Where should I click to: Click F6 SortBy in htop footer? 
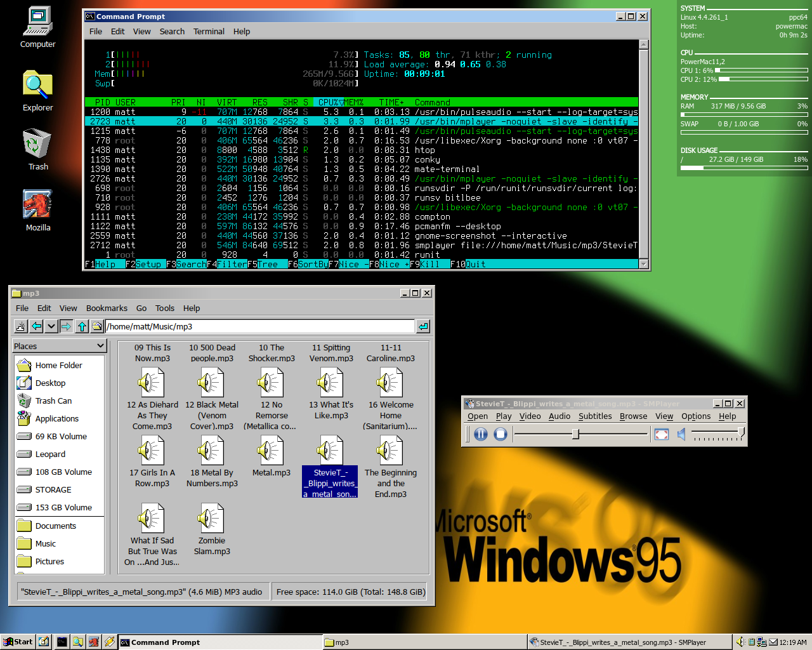[x=308, y=264]
